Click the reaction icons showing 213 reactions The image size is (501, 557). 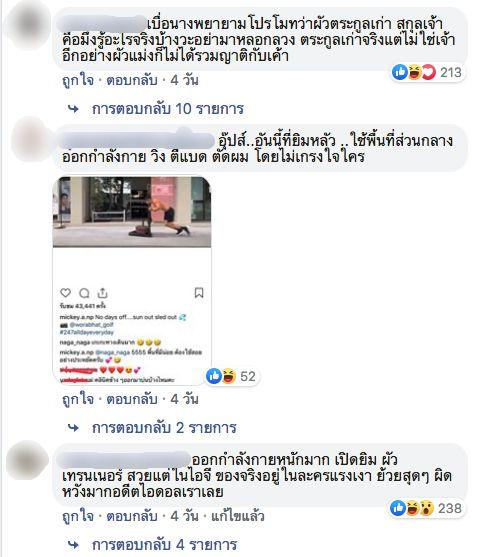428,72
